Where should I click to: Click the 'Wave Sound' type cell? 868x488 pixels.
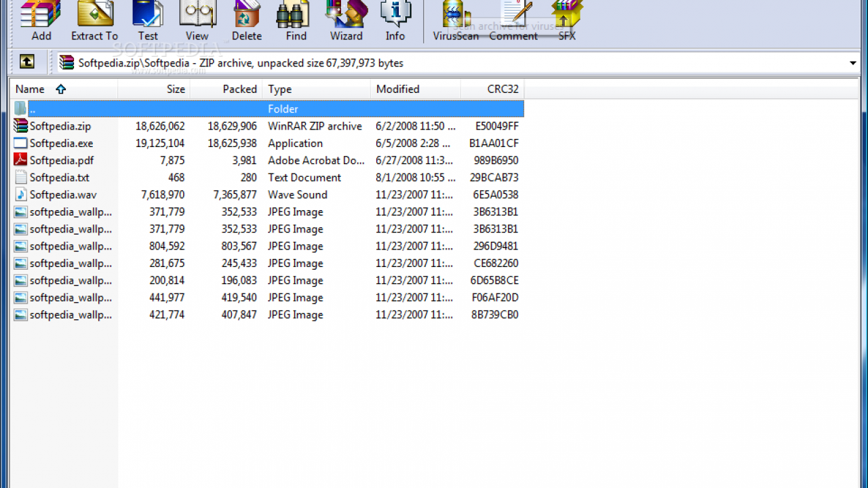point(298,195)
